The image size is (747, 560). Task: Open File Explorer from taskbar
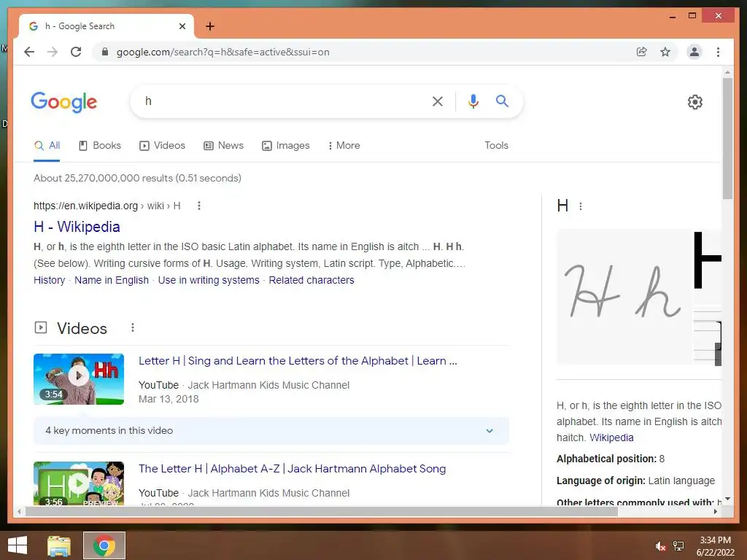pos(59,545)
